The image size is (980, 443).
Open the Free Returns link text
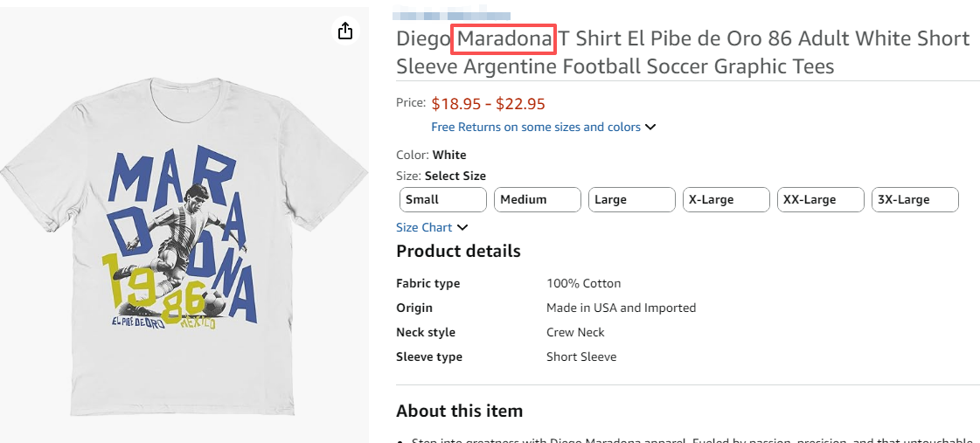coord(536,128)
